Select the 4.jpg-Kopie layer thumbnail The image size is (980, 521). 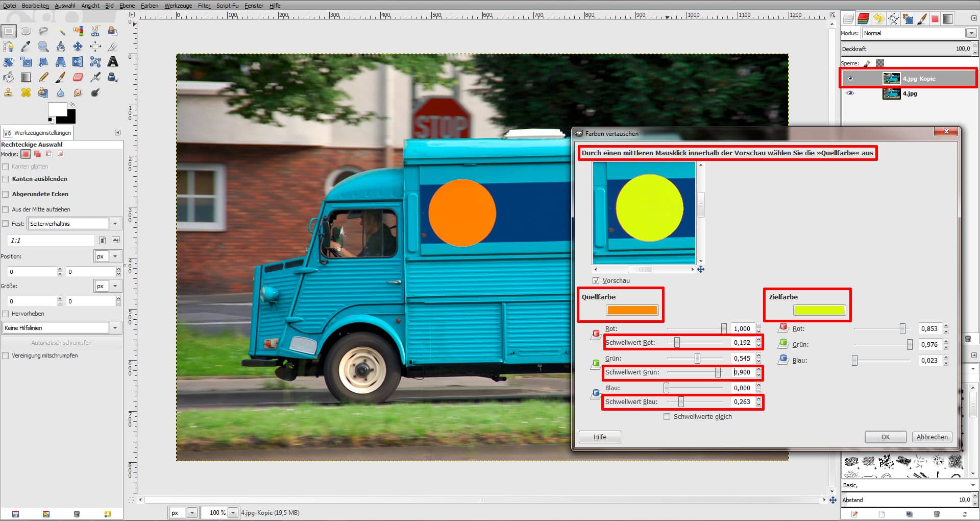click(x=892, y=78)
